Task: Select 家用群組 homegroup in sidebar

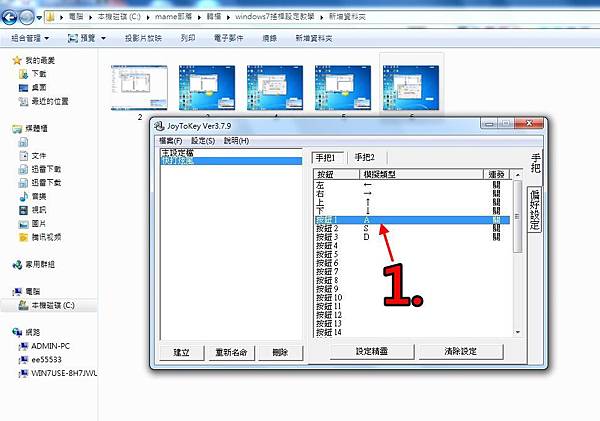Action: pos(33,264)
